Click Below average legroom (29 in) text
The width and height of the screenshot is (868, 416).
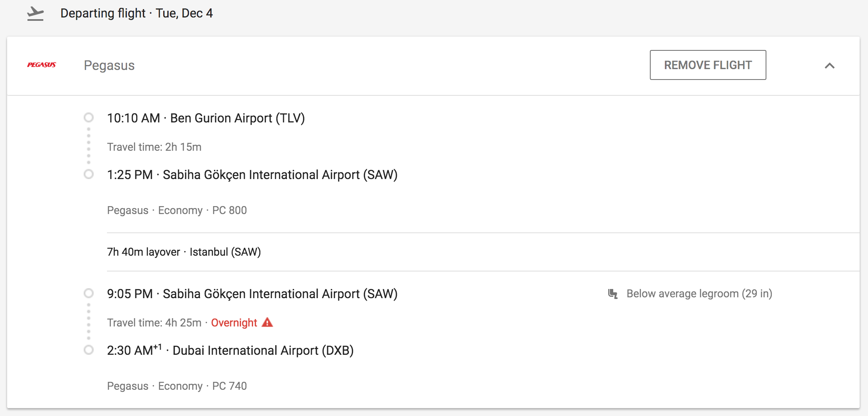(699, 294)
